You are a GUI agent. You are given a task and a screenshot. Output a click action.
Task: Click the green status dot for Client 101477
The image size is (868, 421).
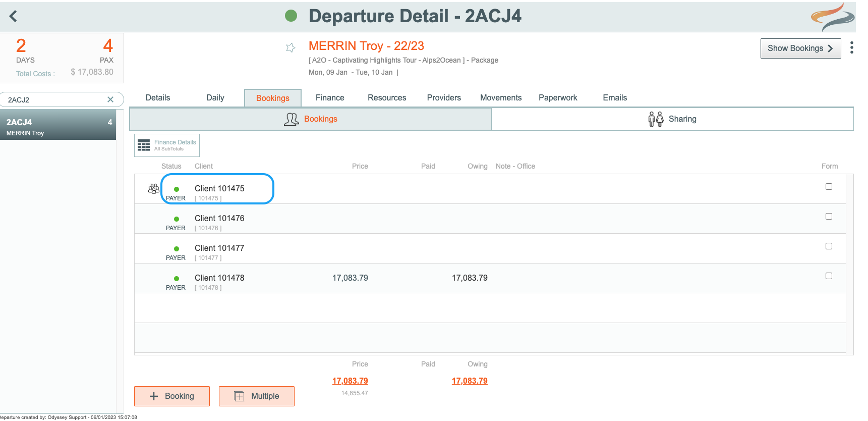pos(177,249)
